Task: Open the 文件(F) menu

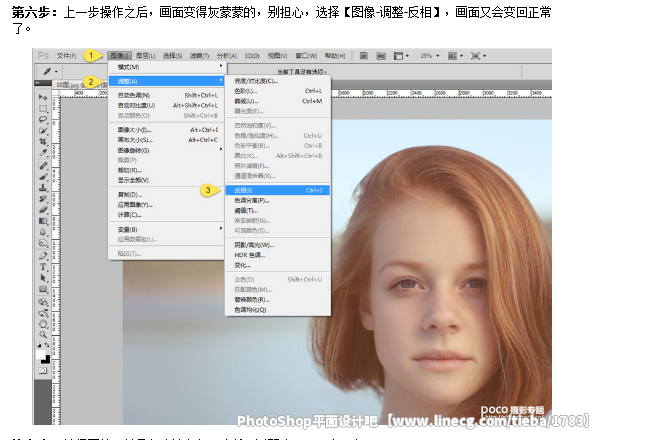Action: [x=66, y=56]
